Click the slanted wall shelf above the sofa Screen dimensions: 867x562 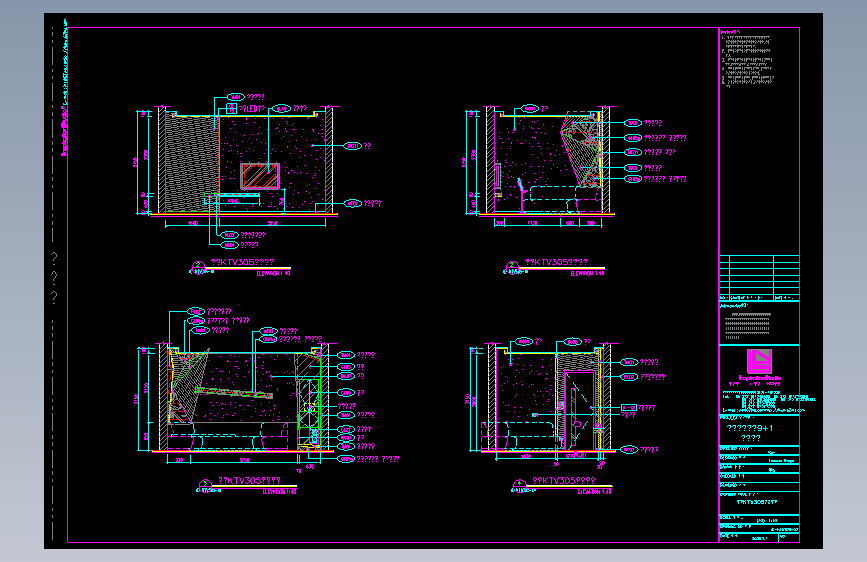tap(233, 393)
